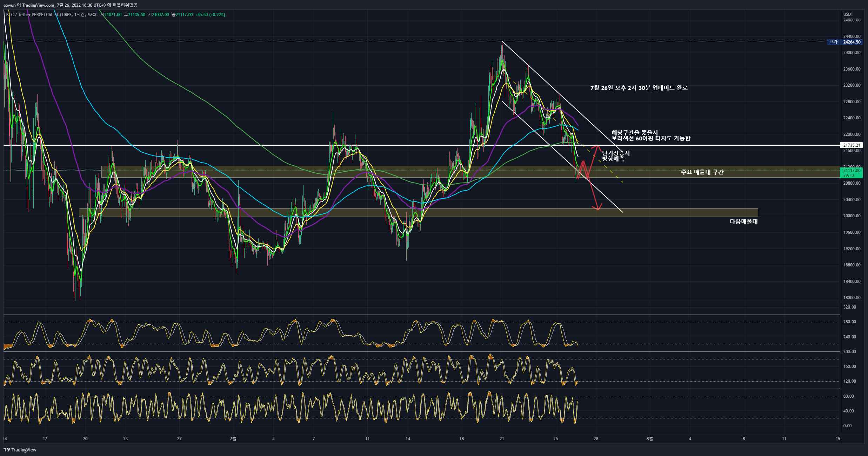Click the 23600.00 price axis label
868x456 pixels.
(852, 69)
